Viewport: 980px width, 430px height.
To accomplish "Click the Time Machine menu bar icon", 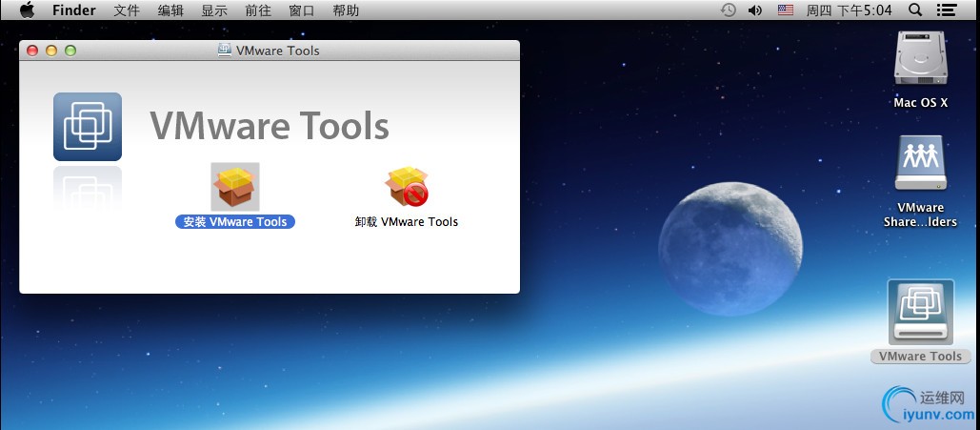I will (729, 10).
